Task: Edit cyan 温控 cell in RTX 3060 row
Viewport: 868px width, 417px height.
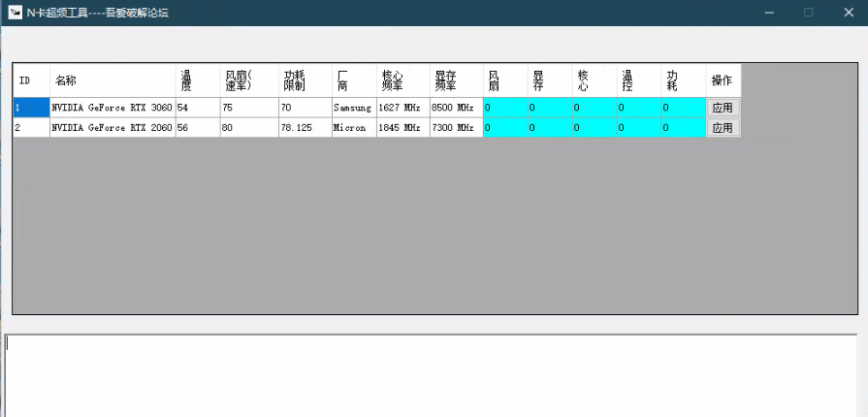Action: click(639, 108)
